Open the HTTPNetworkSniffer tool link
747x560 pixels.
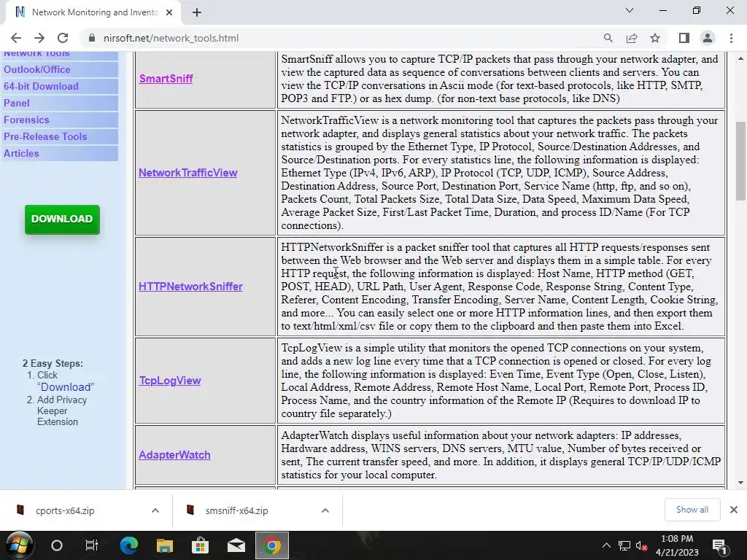tap(190, 286)
